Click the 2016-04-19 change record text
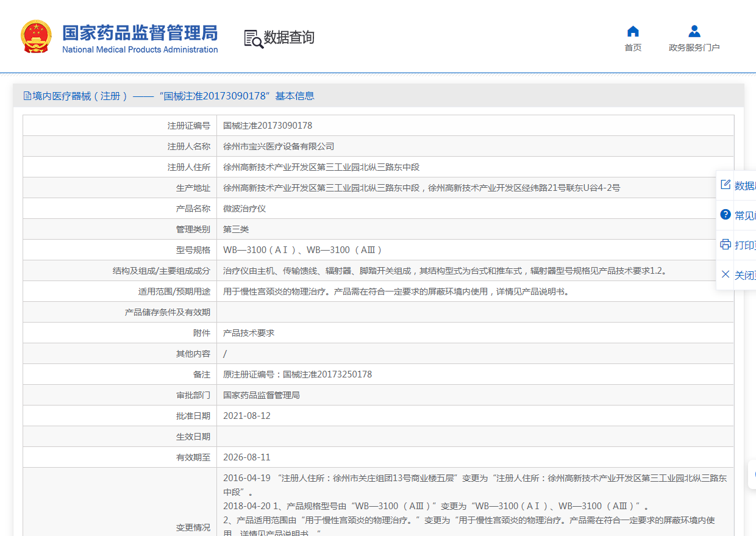The height and width of the screenshot is (536, 756). (475, 485)
